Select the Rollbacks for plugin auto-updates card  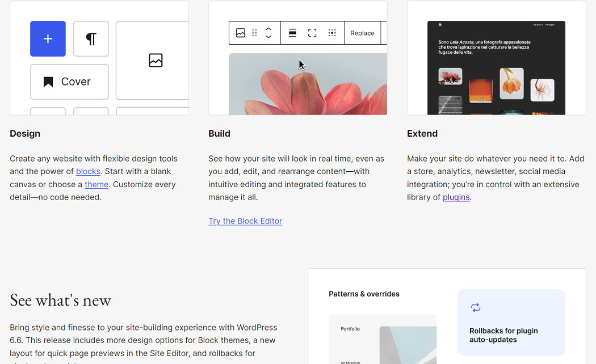(x=510, y=322)
